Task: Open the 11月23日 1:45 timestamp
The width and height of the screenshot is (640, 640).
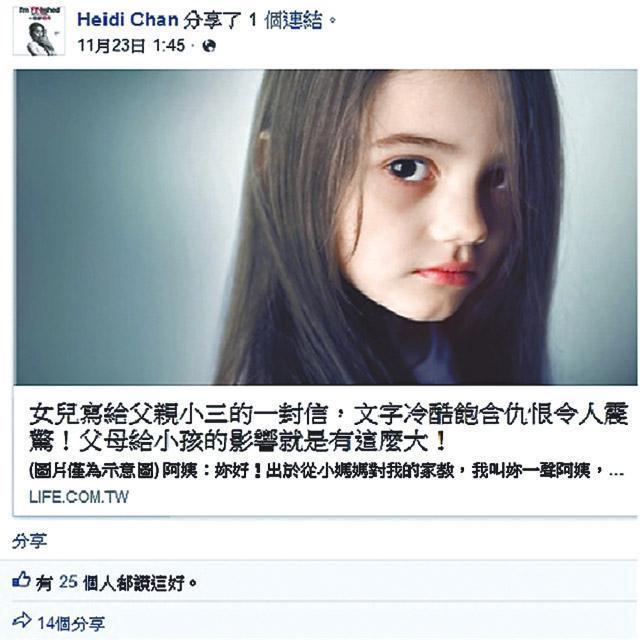Action: click(x=131, y=46)
